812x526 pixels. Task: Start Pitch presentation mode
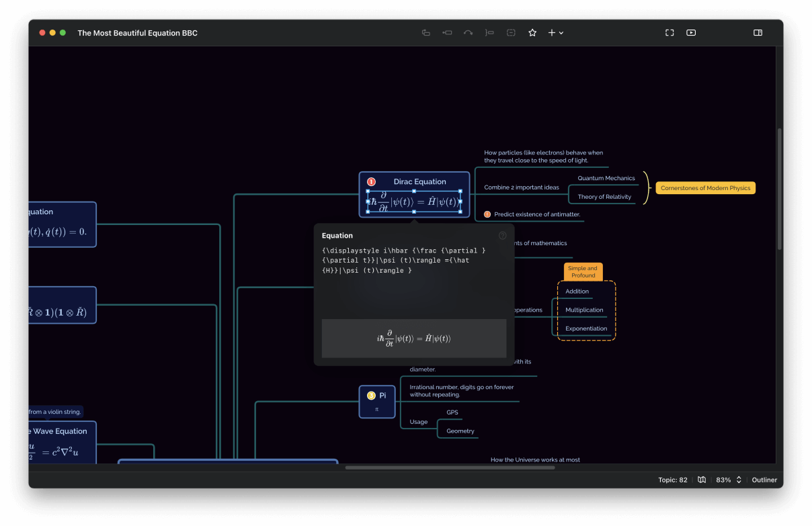[691, 32]
